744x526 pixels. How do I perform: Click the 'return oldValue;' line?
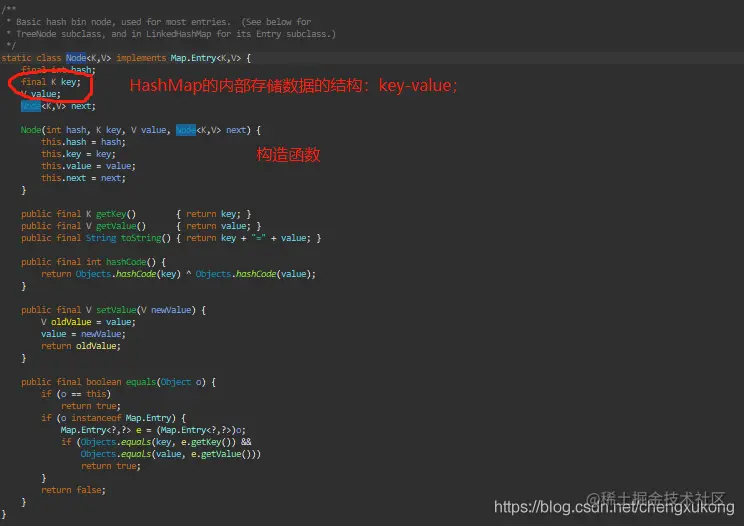pyautogui.click(x=81, y=346)
